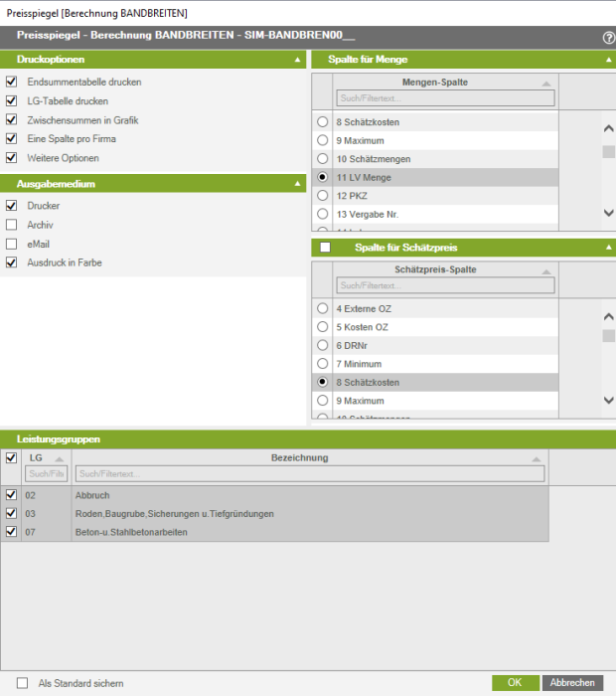The height and width of the screenshot is (696, 616).
Task: Sort by the Mengen-Spalte header arrow
Action: 545,85
